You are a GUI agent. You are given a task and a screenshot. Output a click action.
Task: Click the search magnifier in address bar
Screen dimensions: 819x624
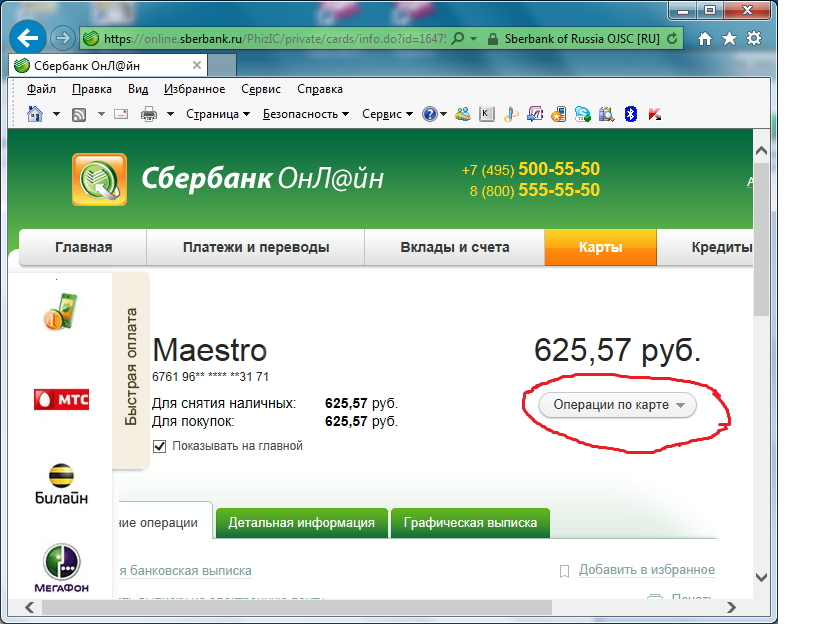(458, 38)
